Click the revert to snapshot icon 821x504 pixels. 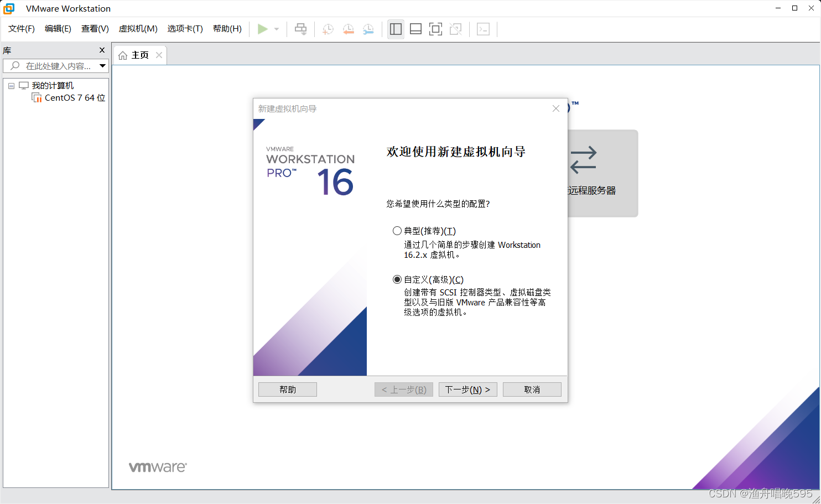(348, 29)
